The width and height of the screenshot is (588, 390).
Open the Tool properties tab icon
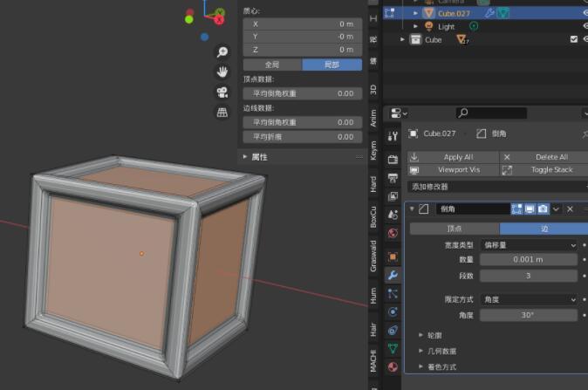pyautogui.click(x=393, y=136)
